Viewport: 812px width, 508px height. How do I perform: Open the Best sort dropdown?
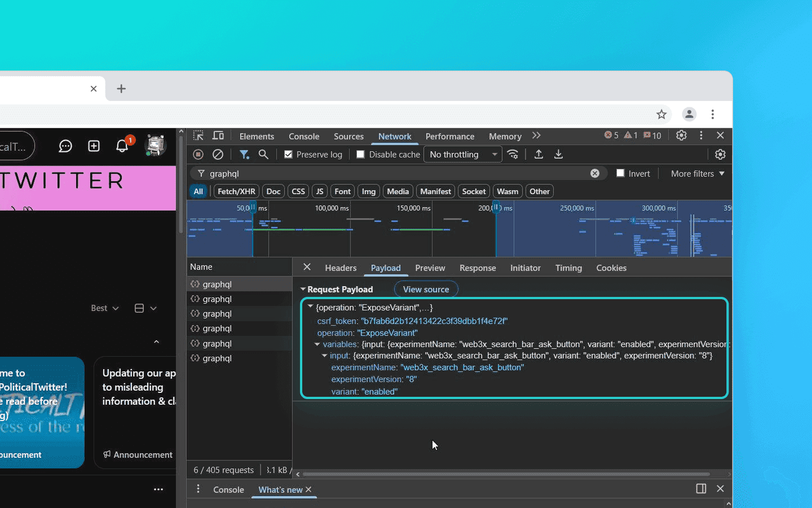[x=105, y=308]
